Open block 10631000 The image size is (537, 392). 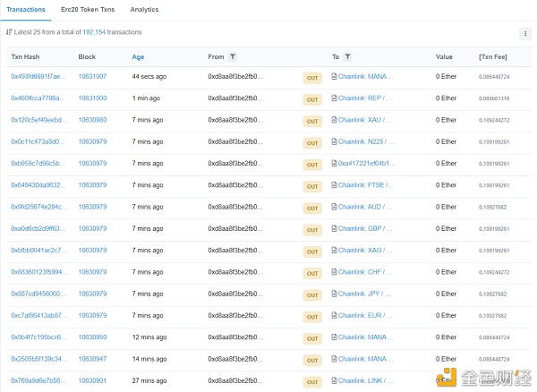[x=92, y=98]
